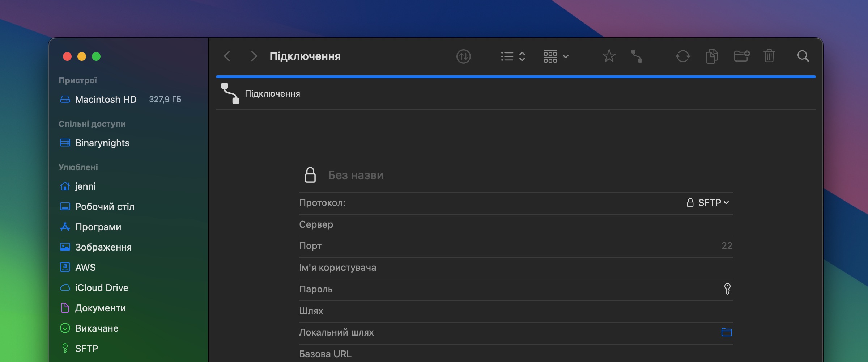Create a new folder via toolbar icon
868x362 pixels.
pos(741,56)
